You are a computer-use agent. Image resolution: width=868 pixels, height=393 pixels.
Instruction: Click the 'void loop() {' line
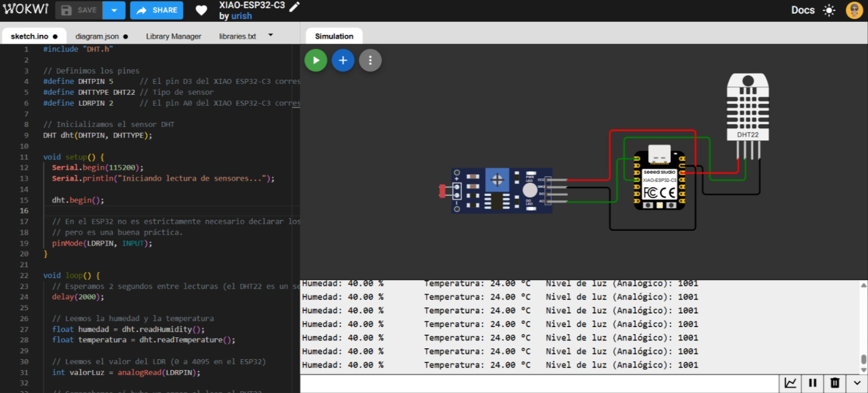pyautogui.click(x=72, y=276)
